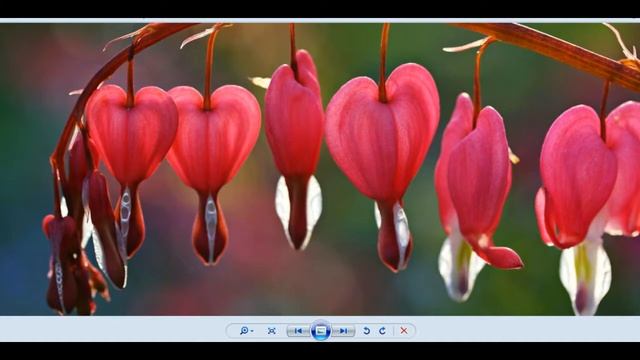Skip to the next photo
This screenshot has width=640, height=360.
pyautogui.click(x=343, y=331)
